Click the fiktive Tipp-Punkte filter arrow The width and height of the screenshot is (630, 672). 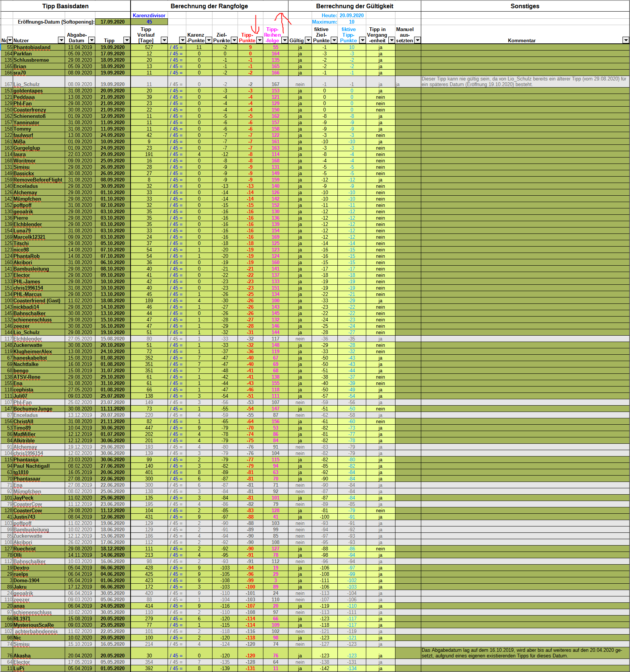(x=362, y=40)
